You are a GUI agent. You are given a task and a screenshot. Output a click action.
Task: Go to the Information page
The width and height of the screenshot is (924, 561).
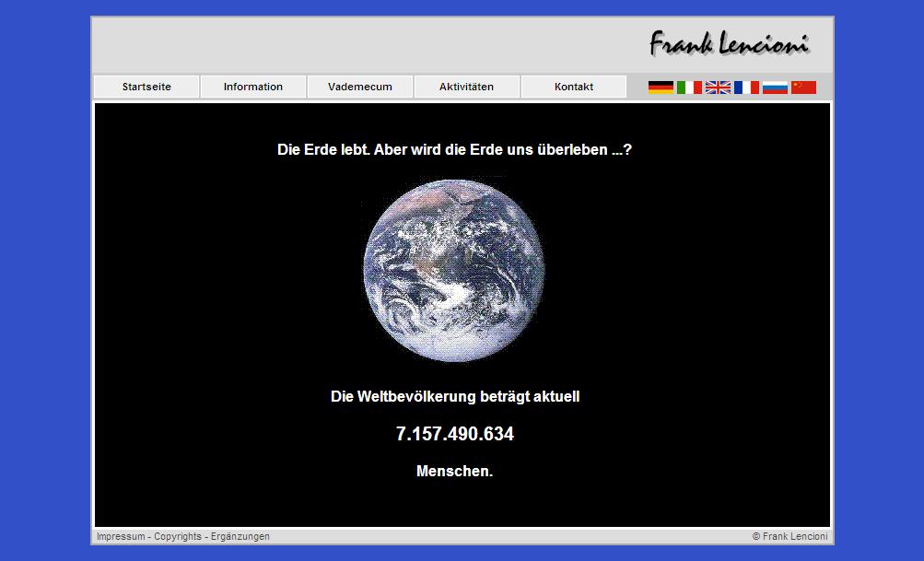(x=253, y=87)
